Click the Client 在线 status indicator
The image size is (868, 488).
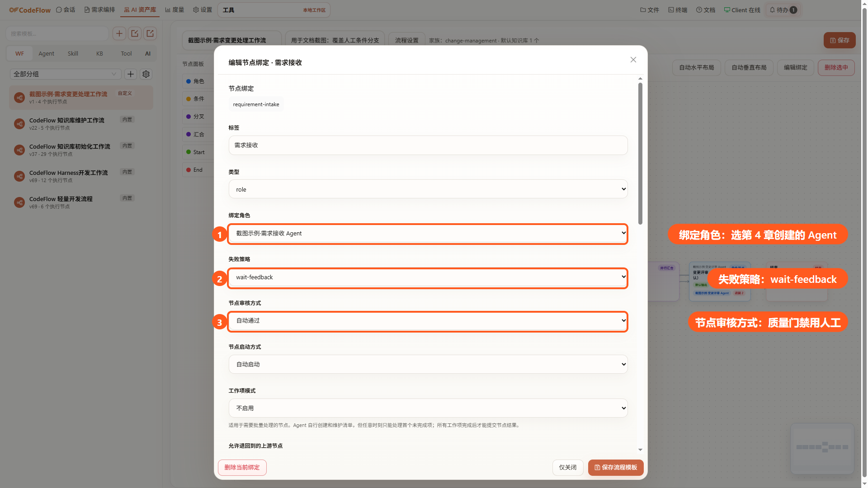742,10
